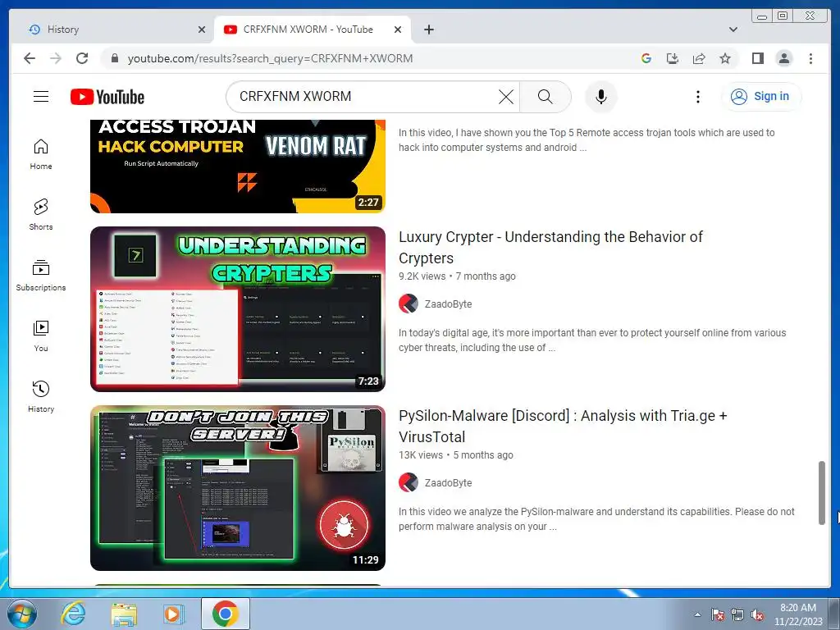Click the YouTube search box text
This screenshot has height=630, width=840.
click(295, 97)
